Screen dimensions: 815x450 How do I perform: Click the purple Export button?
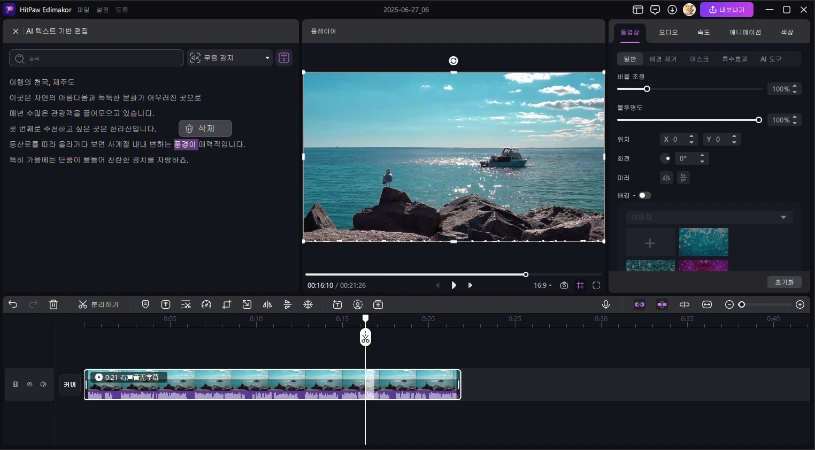[727, 10]
